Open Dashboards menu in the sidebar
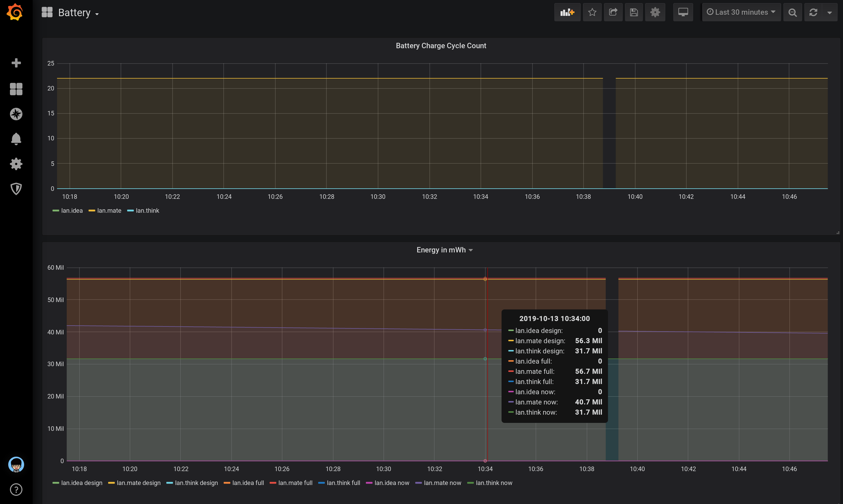Screen dimensions: 843x504 point(16,89)
